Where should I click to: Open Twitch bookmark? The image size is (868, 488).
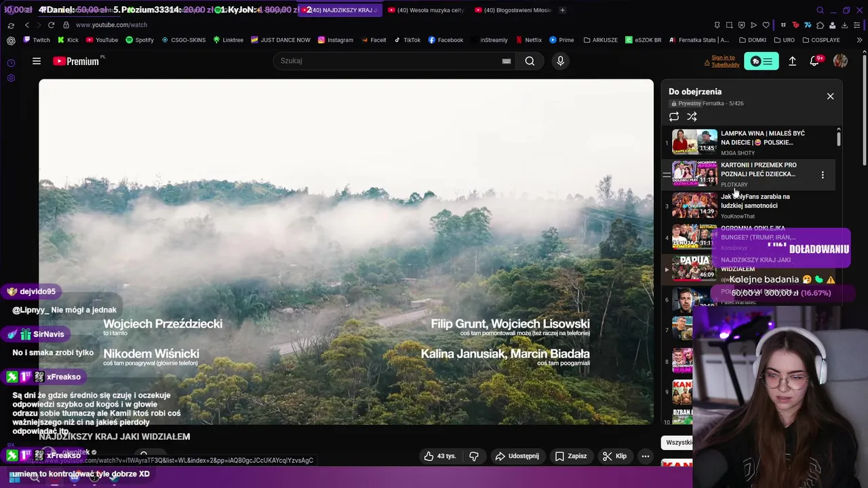click(x=37, y=40)
